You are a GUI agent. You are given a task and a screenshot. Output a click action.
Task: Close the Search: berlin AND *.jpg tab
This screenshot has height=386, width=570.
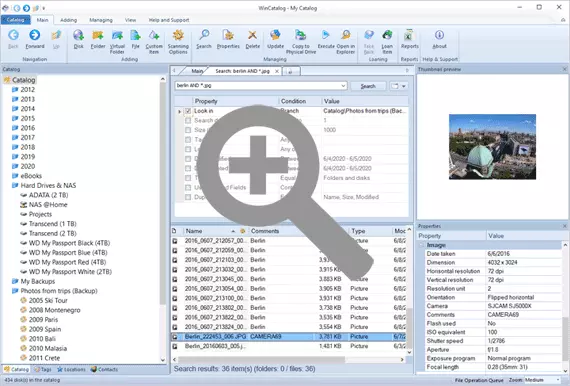277,71
